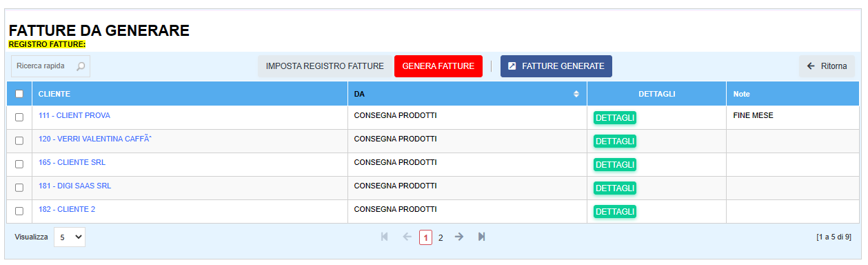Screen dimensions: 868x265
Task: Go to next page arrow
Action: tap(459, 237)
